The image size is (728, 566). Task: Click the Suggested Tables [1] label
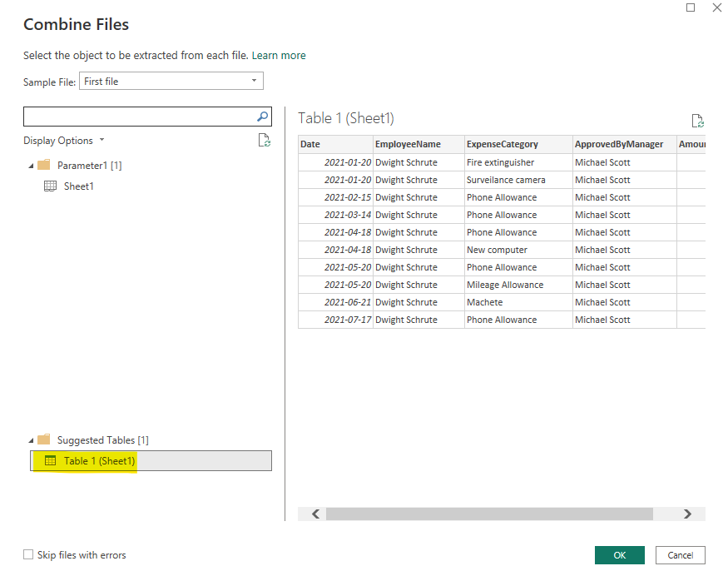tap(103, 439)
